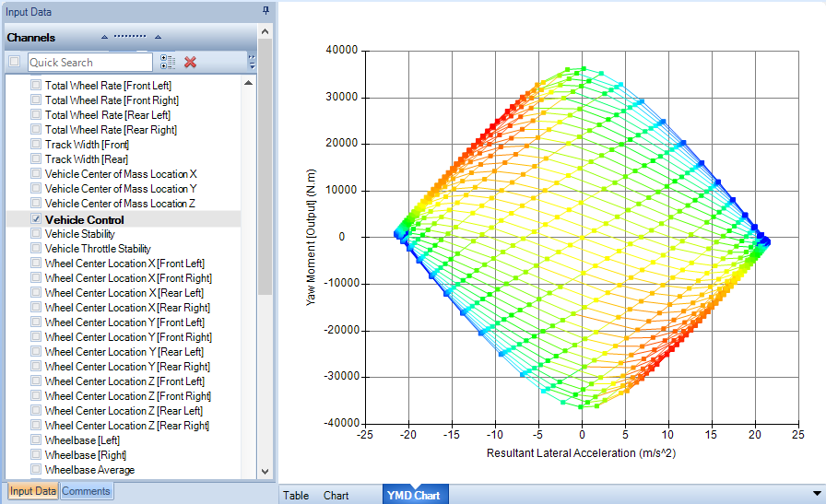Collapse the Channels section left arrow
The width and height of the screenshot is (826, 504).
click(x=104, y=37)
